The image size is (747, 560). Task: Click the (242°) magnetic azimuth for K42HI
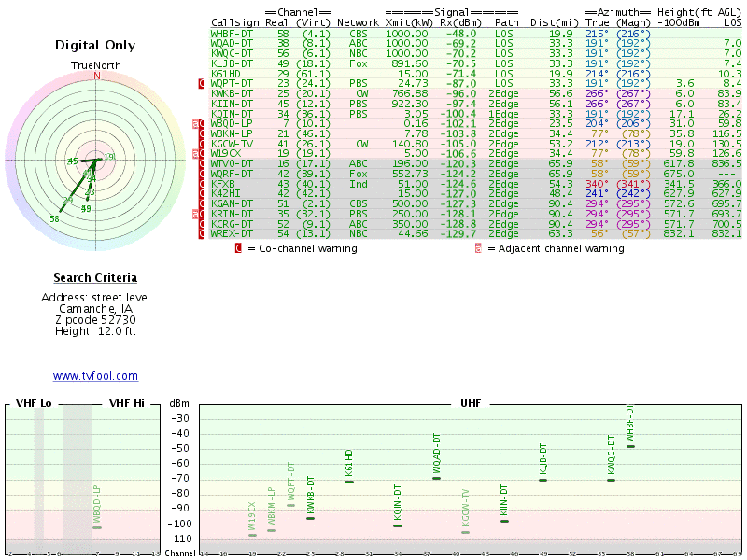coord(633,194)
